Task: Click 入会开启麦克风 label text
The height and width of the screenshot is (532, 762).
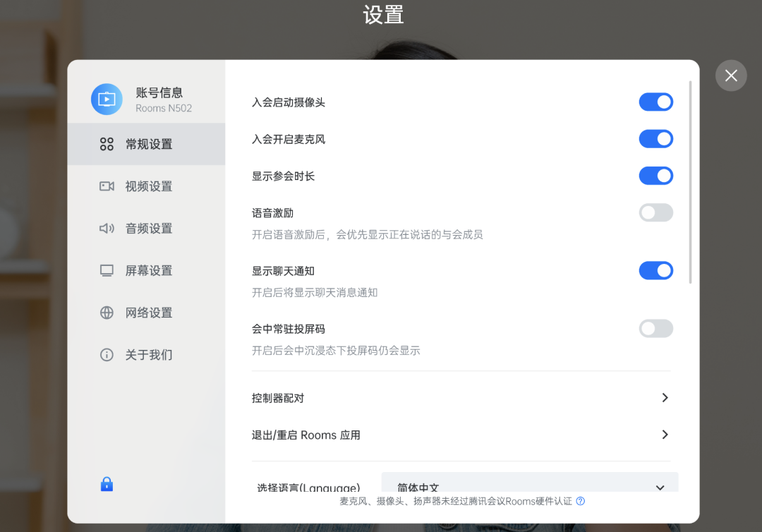Action: [x=289, y=140]
